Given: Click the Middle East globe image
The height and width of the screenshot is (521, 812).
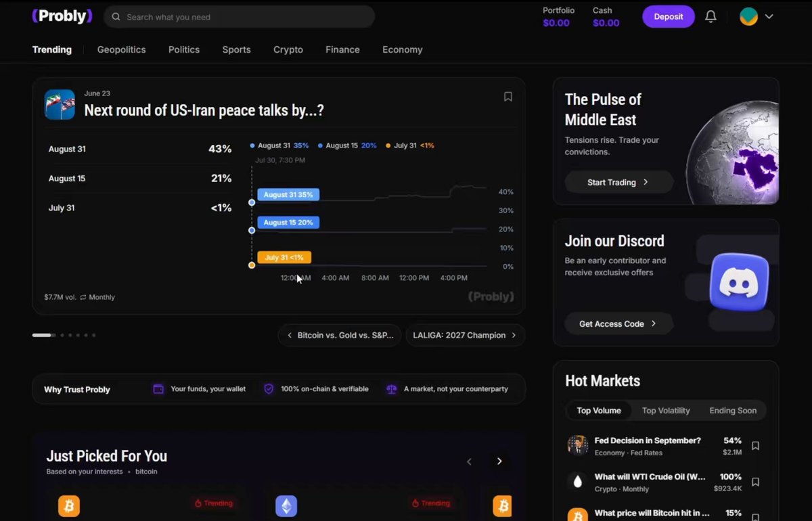Looking at the screenshot, I should coord(733,152).
